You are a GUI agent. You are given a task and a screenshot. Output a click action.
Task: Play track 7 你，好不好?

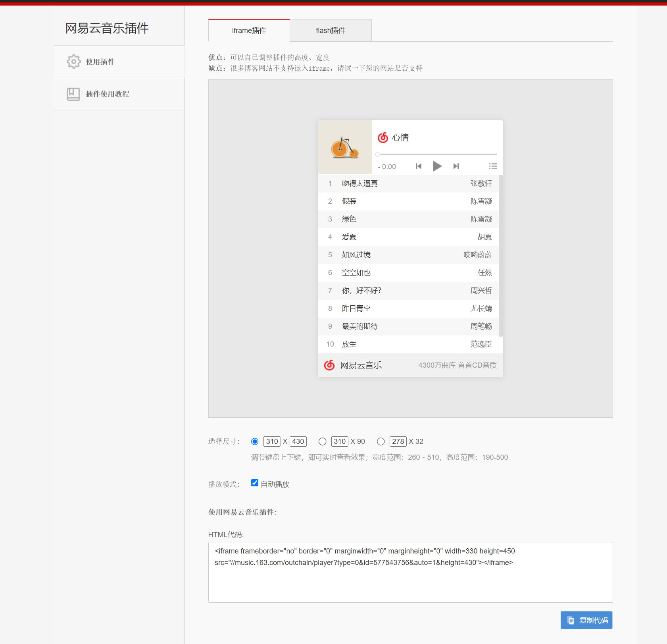pos(408,291)
